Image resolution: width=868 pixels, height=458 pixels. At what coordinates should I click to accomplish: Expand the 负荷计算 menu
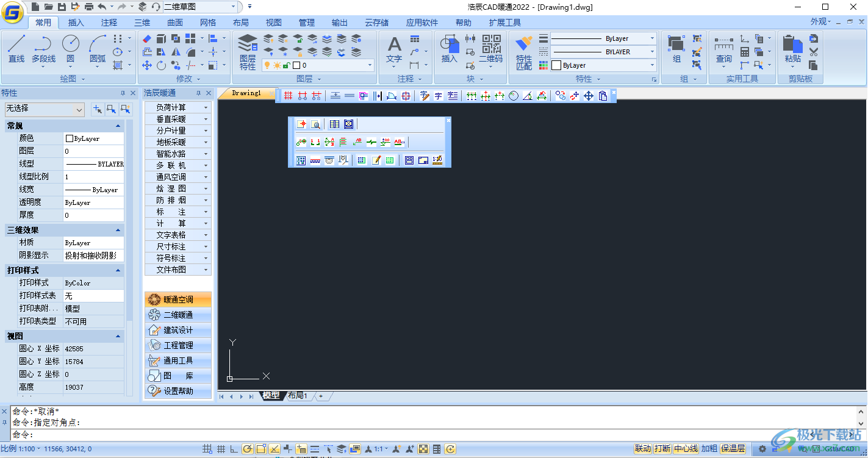(x=178, y=107)
